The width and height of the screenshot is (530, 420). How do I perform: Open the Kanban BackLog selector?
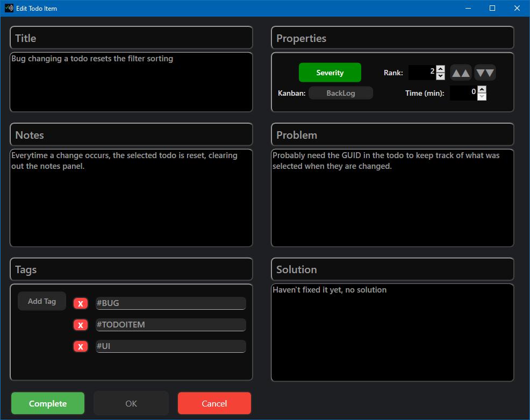341,93
